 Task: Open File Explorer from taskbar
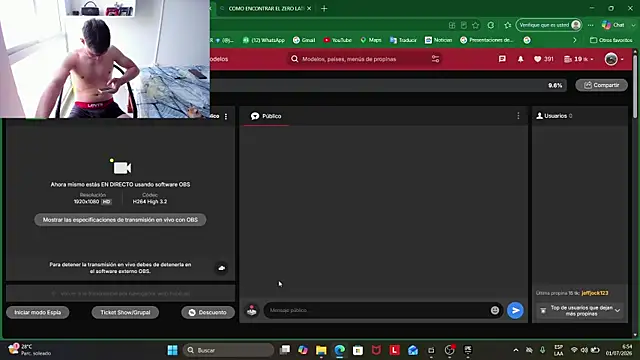point(321,350)
